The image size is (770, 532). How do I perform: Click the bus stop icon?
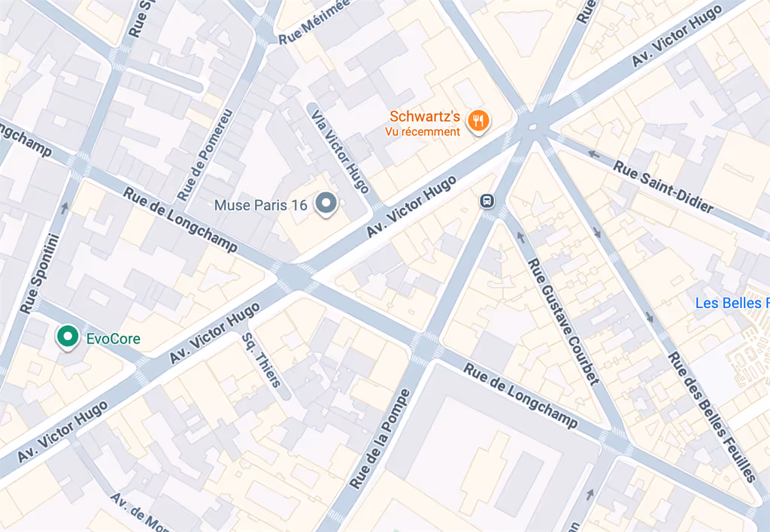(x=487, y=201)
